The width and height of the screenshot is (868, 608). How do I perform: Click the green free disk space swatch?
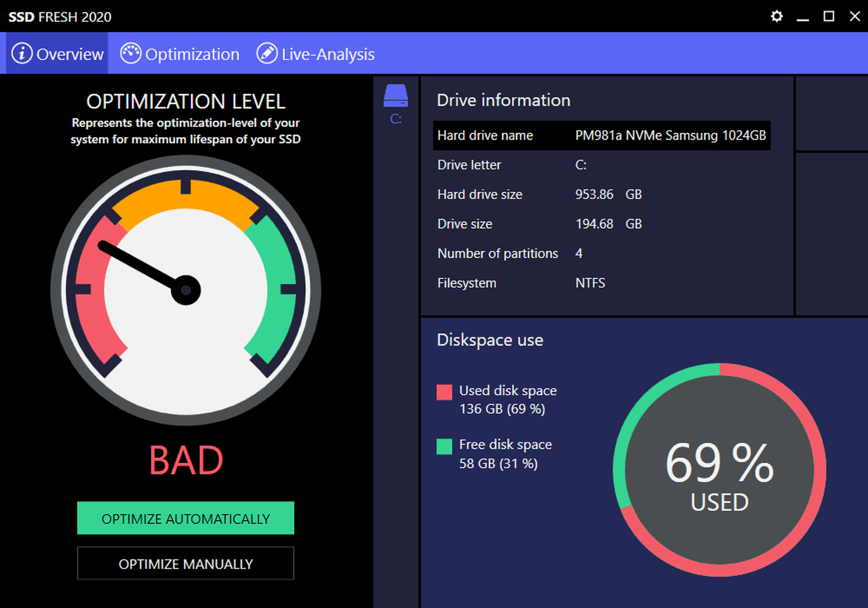tap(445, 447)
